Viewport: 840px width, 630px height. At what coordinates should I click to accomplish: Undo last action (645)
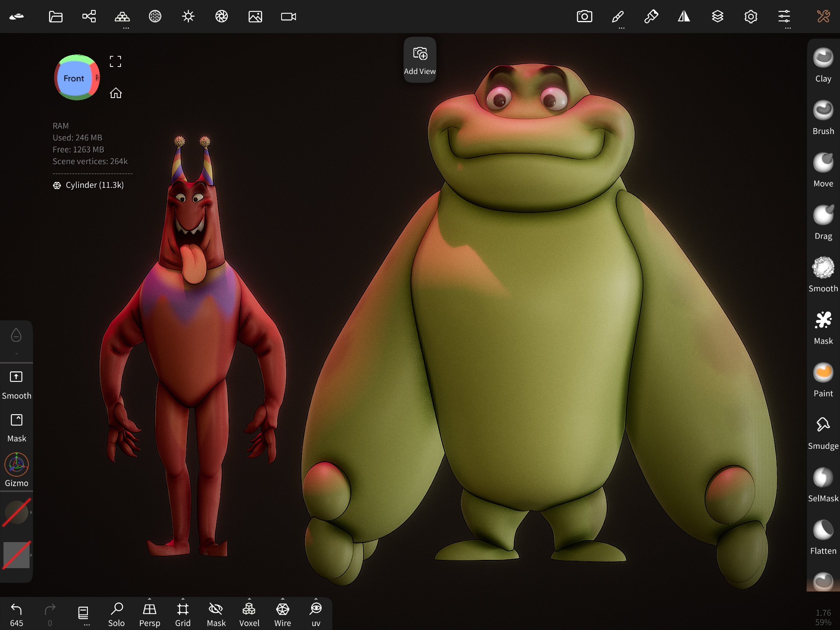coord(16,614)
